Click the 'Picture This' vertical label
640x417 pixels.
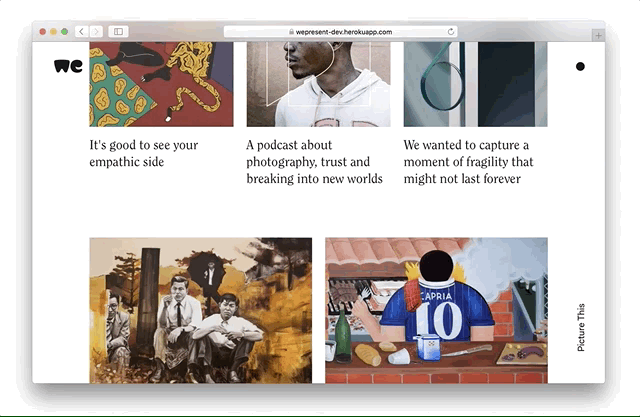tap(581, 327)
